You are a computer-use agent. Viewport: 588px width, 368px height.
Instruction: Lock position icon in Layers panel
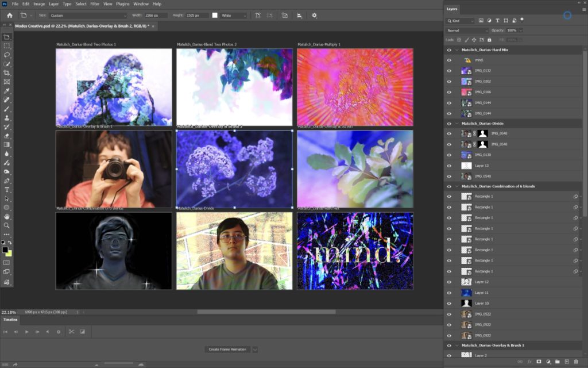(474, 40)
